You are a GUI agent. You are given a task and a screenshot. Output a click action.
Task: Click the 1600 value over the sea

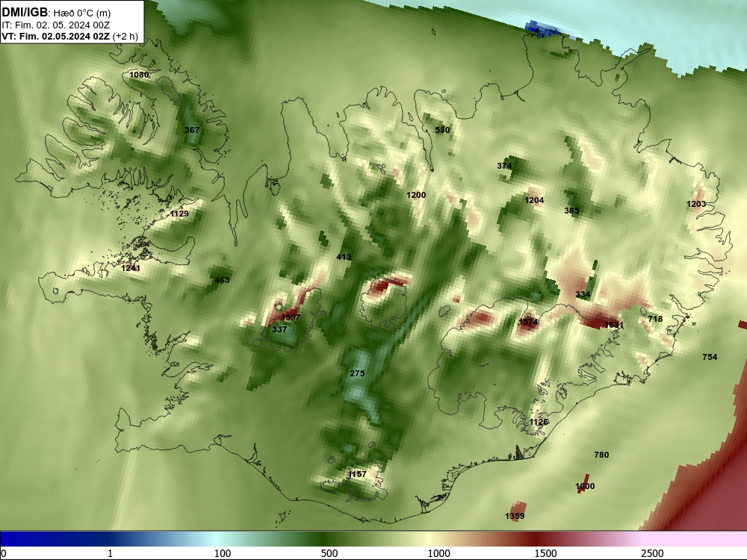[585, 487]
